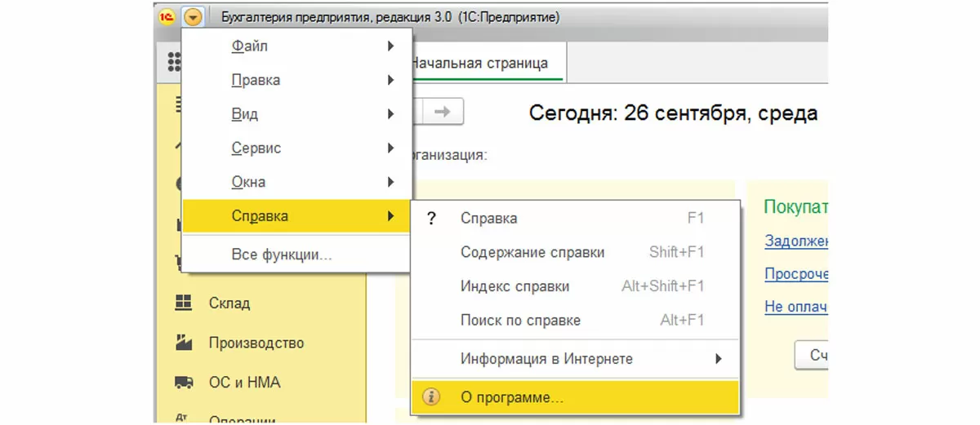This screenshot has height=425, width=980.
Task: Click the question mark icon beside Справка
Action: coord(432,219)
